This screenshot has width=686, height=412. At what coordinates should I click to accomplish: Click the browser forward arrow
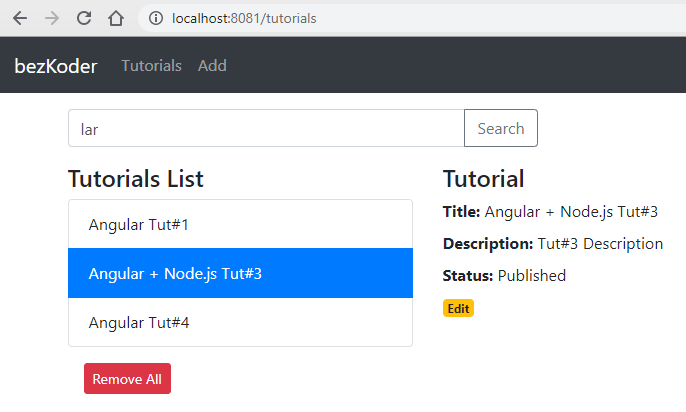pos(52,18)
